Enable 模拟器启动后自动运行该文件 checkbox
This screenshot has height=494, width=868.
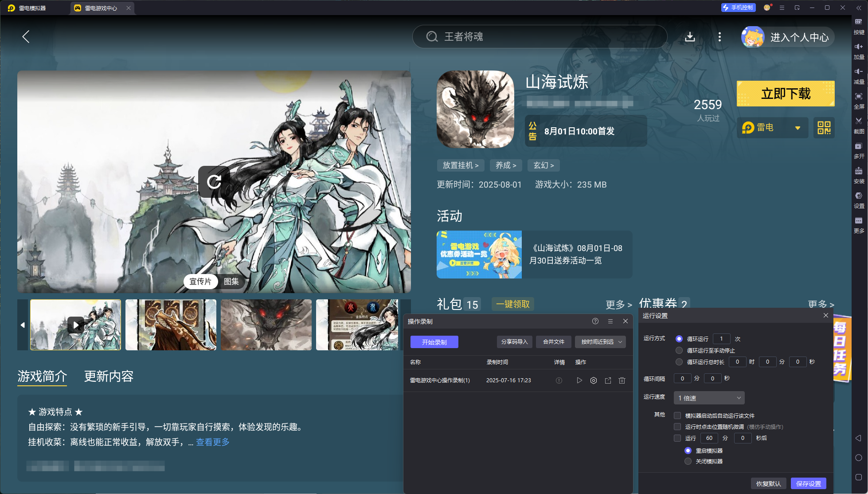click(677, 416)
